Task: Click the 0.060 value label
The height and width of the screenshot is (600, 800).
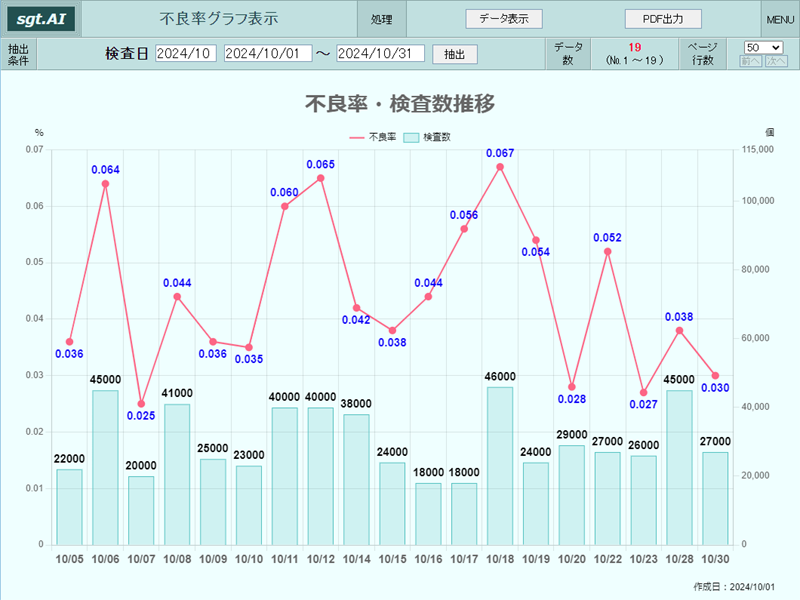Action: point(284,192)
